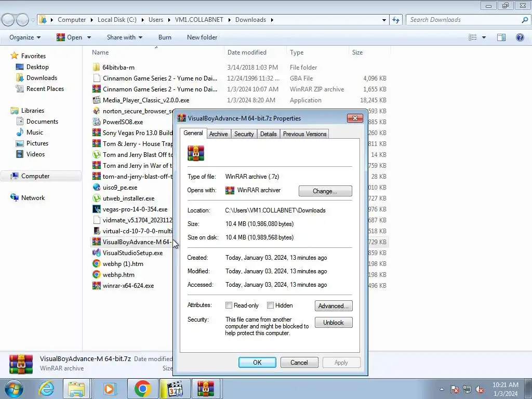Image resolution: width=532 pixels, height=399 pixels.
Task: Click the Unblock button
Action: pos(334,322)
